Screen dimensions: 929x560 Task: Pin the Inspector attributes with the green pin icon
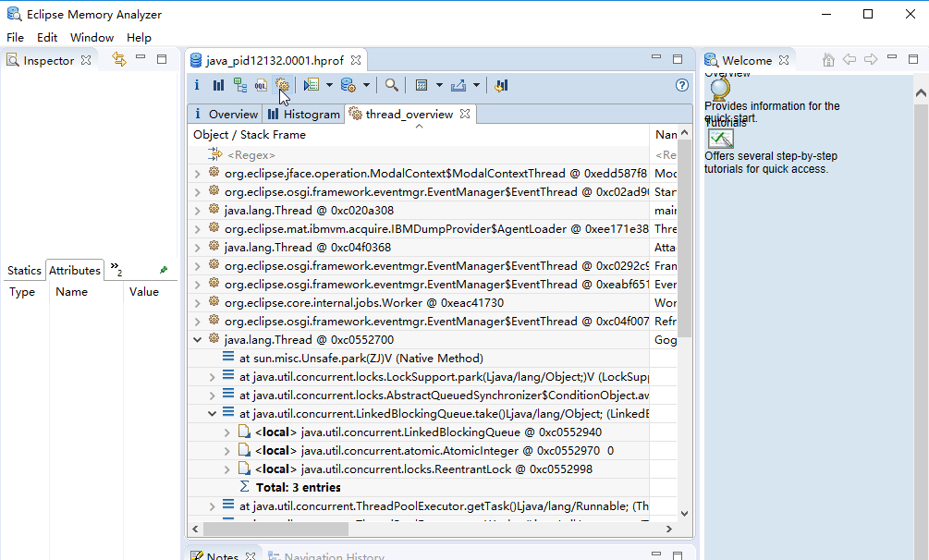coord(164,270)
